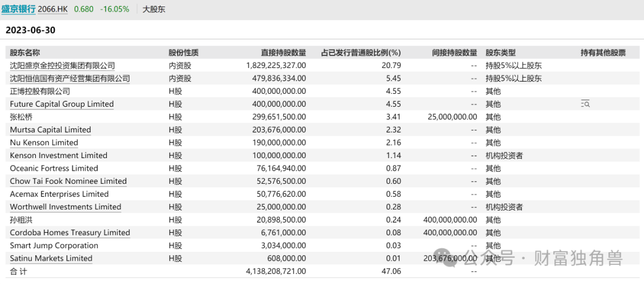Click the value 50,776,620.00
Viewport: 644px width, 284px height.
pyautogui.click(x=282, y=194)
